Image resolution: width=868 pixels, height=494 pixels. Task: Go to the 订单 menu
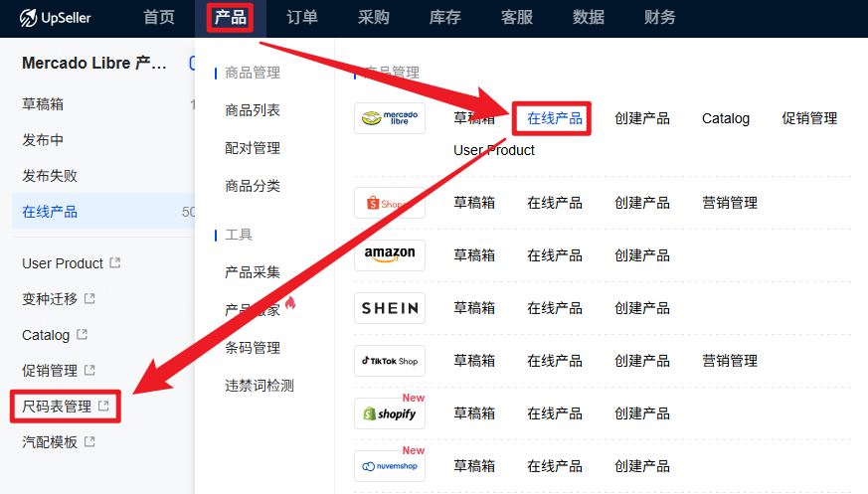[302, 17]
